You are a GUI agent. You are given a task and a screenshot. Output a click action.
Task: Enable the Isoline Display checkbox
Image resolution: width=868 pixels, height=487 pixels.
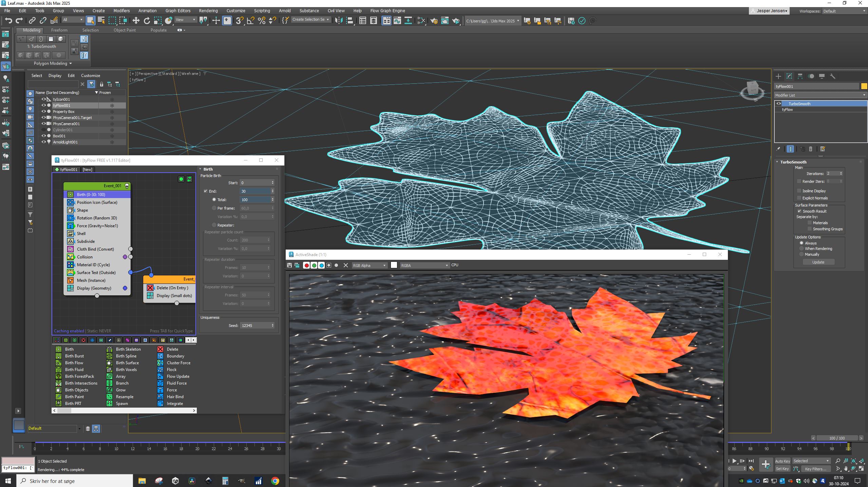799,191
